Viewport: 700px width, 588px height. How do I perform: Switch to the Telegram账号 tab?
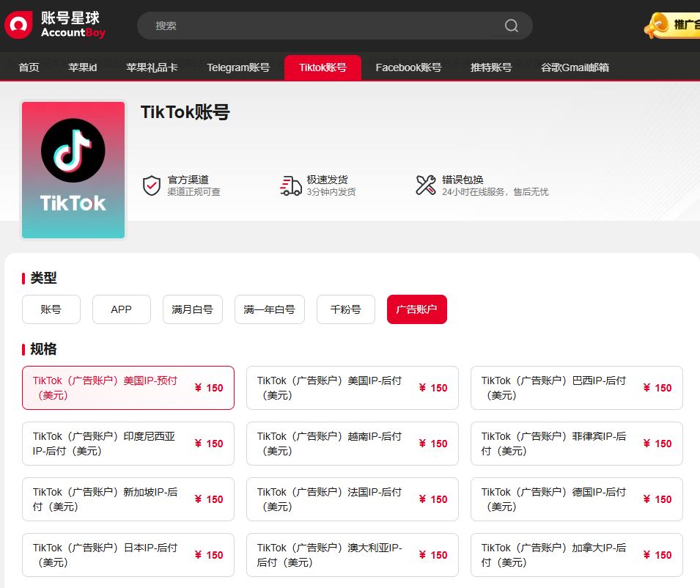coord(238,67)
